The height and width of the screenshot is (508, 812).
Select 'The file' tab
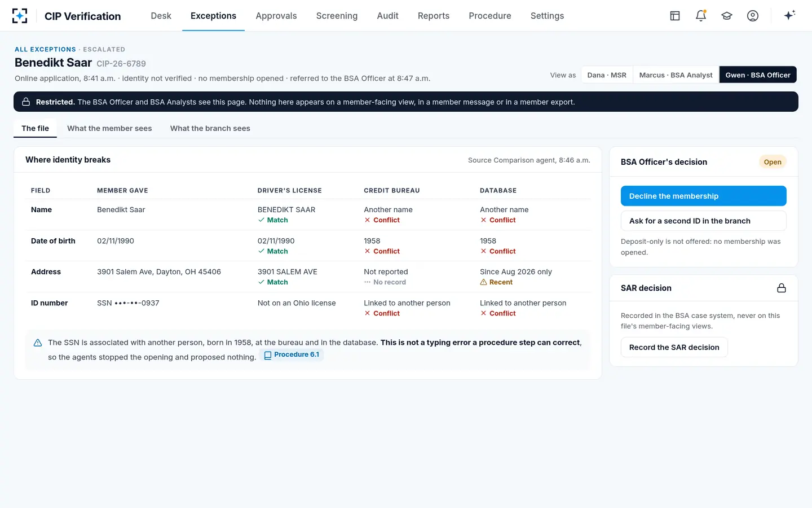(x=35, y=128)
